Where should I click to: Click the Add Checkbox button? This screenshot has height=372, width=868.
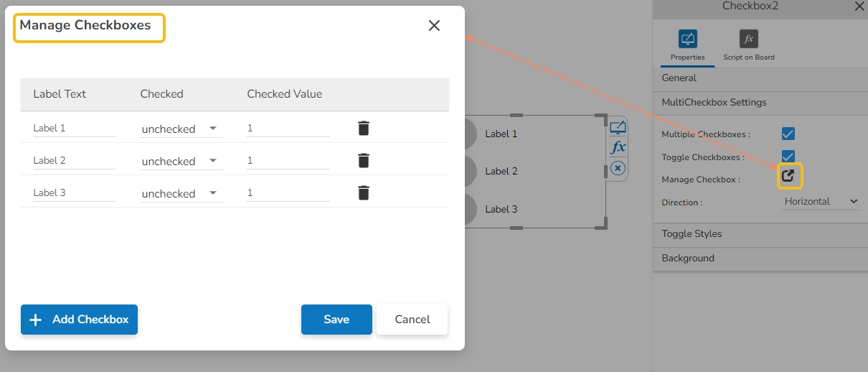coord(79,320)
